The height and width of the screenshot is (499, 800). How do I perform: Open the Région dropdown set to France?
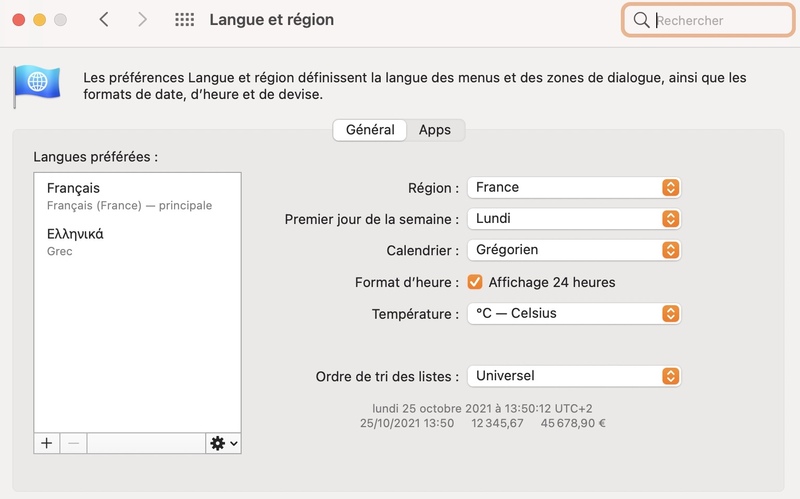[x=574, y=187]
